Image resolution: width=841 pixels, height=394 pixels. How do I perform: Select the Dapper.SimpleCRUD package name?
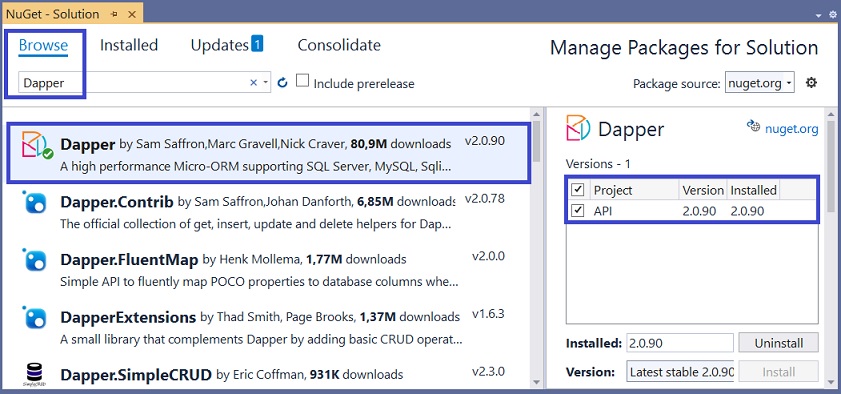(136, 374)
